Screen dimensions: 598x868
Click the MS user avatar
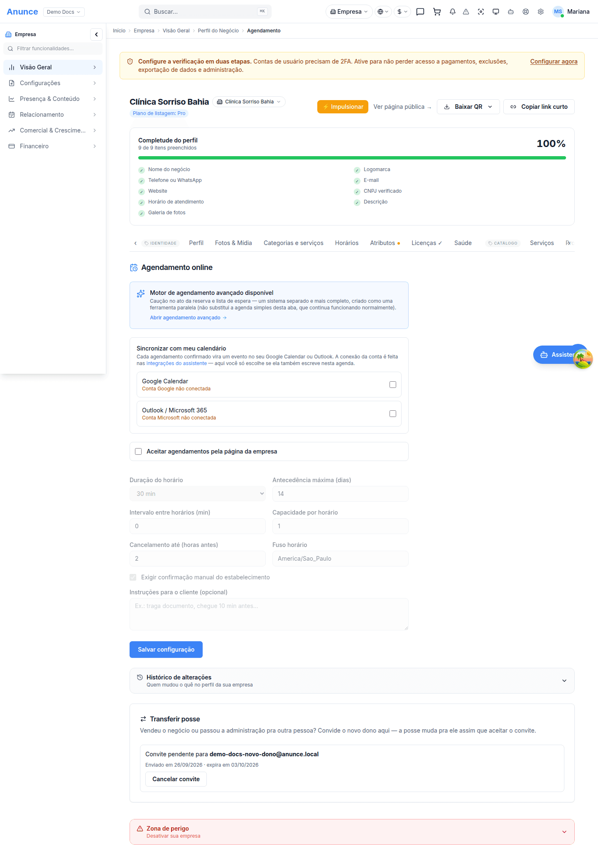click(558, 12)
